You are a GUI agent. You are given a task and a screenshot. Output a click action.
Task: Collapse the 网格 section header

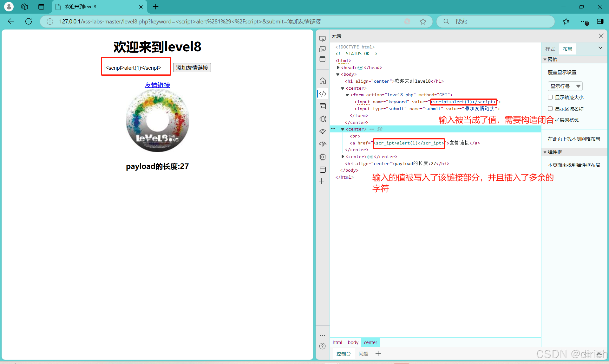[552, 59]
